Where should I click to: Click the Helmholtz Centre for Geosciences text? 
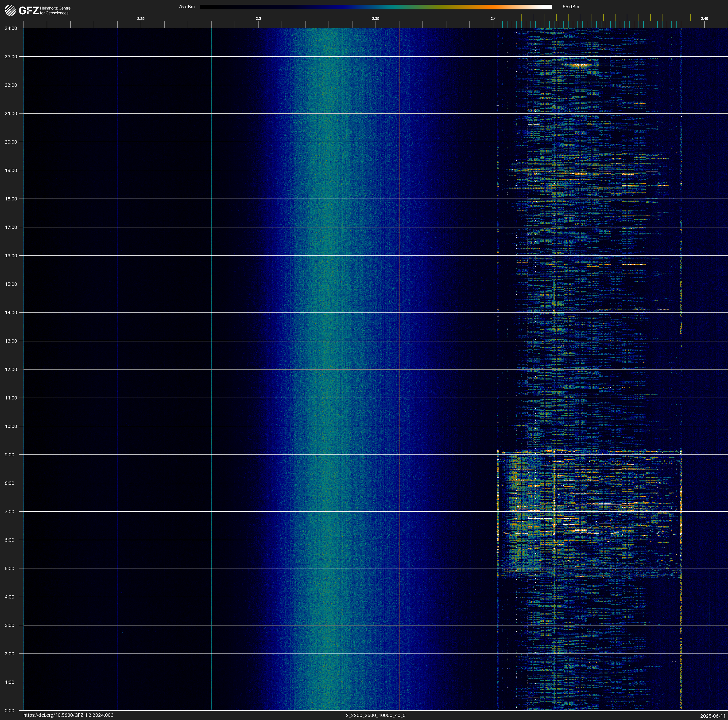coord(55,11)
